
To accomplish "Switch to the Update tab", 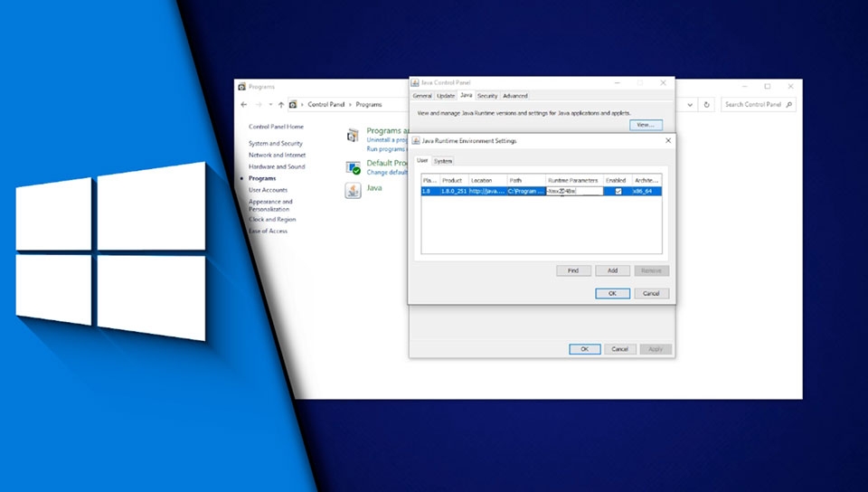I will point(446,96).
